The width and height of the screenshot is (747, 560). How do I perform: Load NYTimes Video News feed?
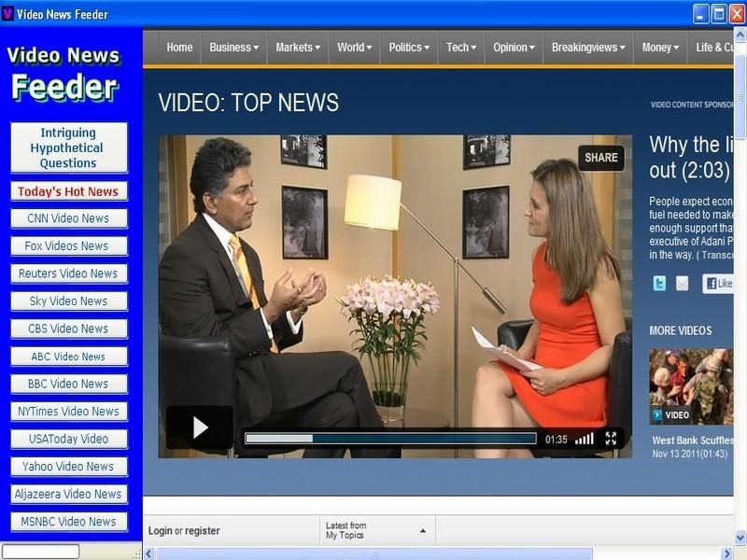tap(68, 412)
